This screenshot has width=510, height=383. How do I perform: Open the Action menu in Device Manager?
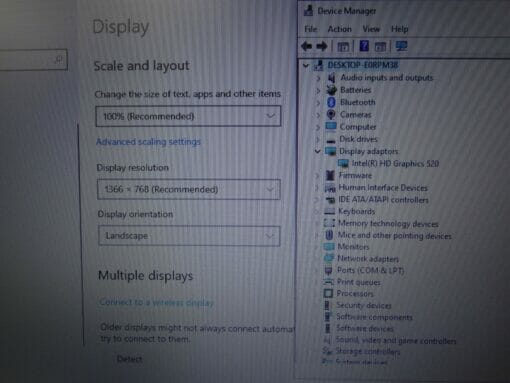tap(339, 29)
